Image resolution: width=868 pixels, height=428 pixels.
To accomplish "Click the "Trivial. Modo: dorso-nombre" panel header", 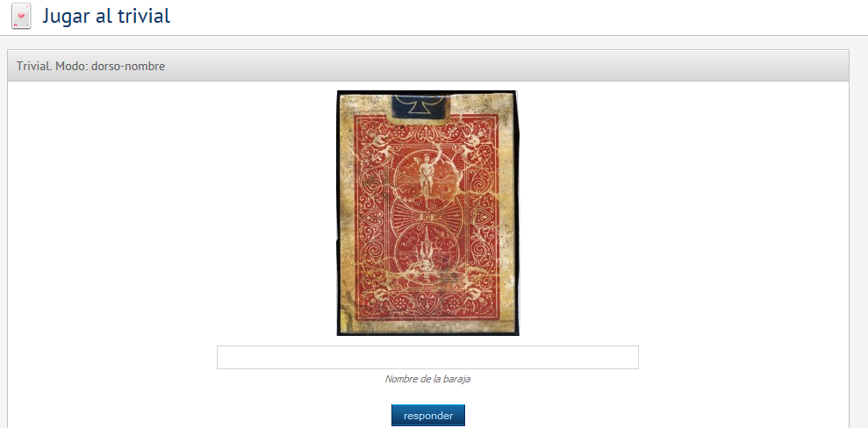I will point(428,66).
